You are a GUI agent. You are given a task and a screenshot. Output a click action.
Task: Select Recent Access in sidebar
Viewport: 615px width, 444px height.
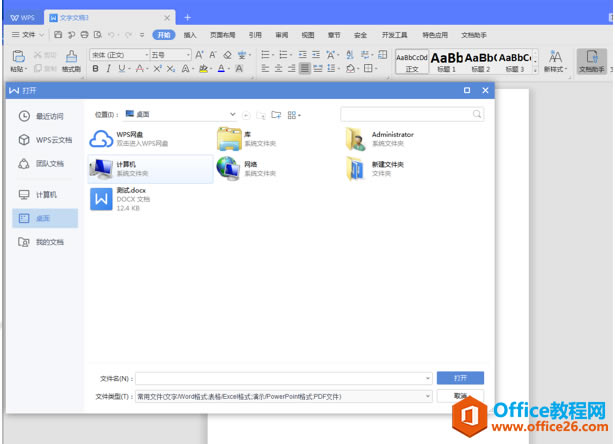click(x=45, y=116)
